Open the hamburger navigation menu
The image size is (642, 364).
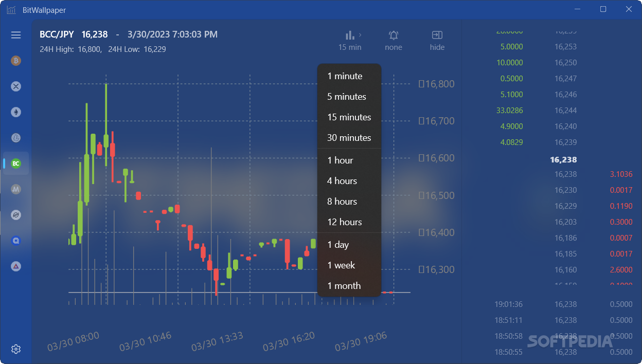click(16, 35)
